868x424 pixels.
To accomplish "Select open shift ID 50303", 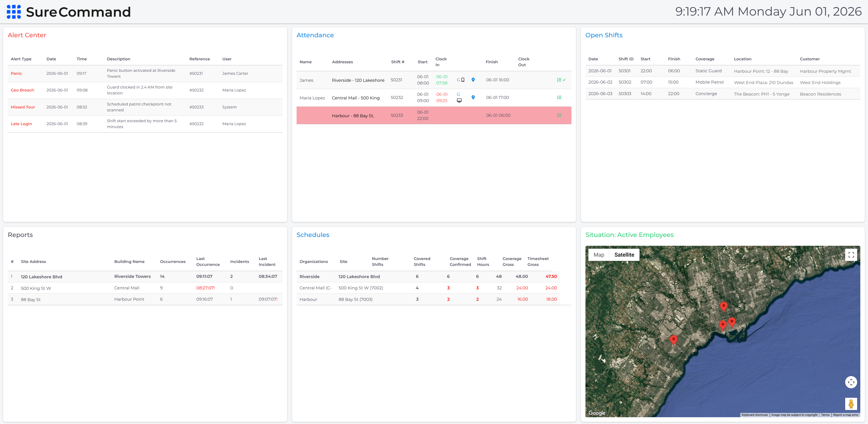I will 625,94.
